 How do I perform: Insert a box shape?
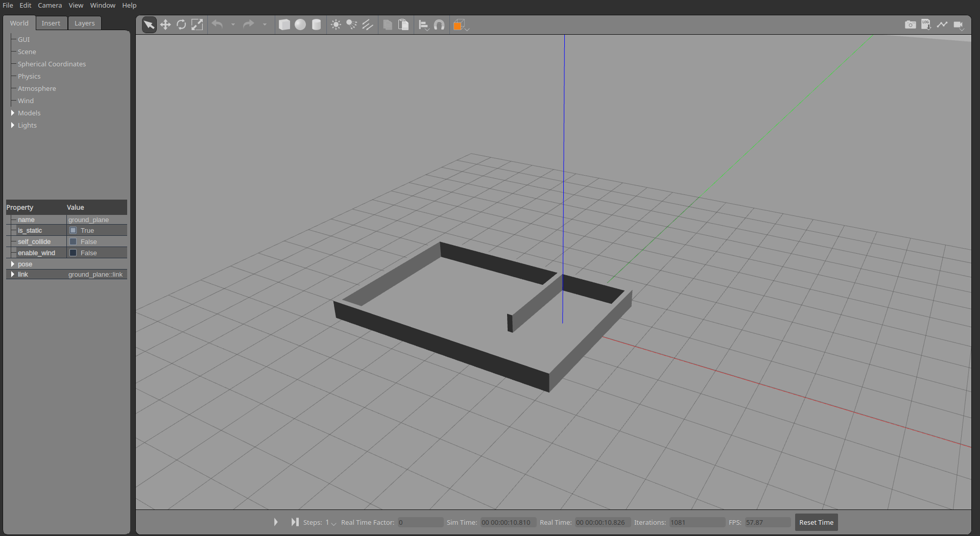(x=284, y=25)
